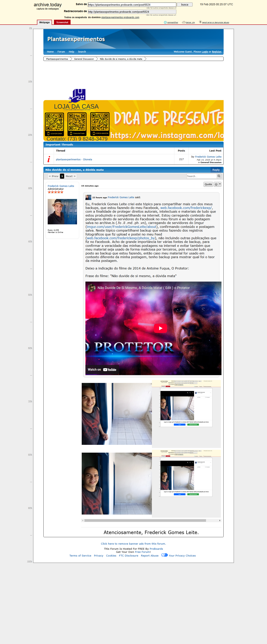The height and width of the screenshot is (644, 267).
Task: Open plantasexperimentos - Dioneia thread
Action: point(74,160)
